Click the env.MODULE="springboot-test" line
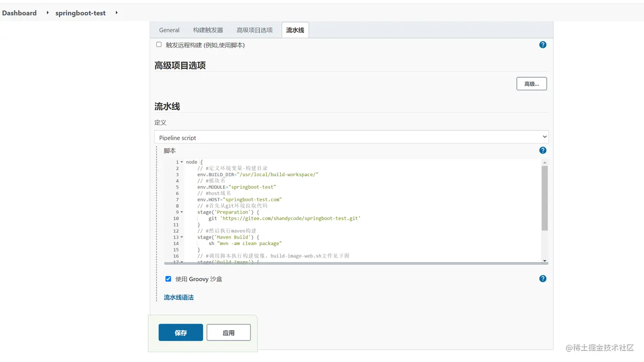Viewport: 644px width, 362px height. pos(237,187)
